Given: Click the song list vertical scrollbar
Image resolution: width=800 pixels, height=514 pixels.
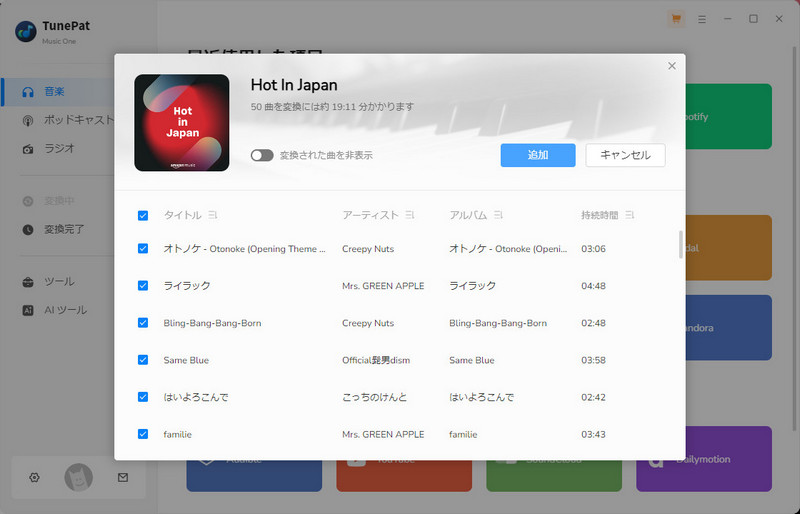Looking at the screenshot, I should [681, 245].
